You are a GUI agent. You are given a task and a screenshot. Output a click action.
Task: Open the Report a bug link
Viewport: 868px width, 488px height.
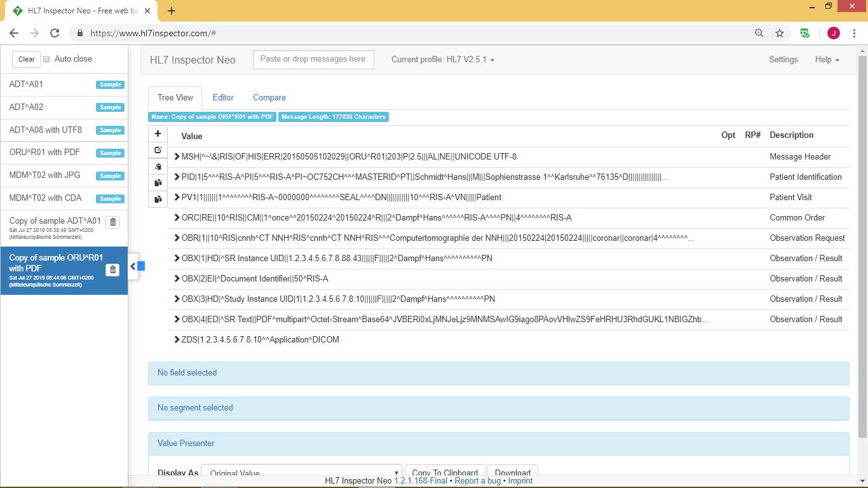point(477,481)
